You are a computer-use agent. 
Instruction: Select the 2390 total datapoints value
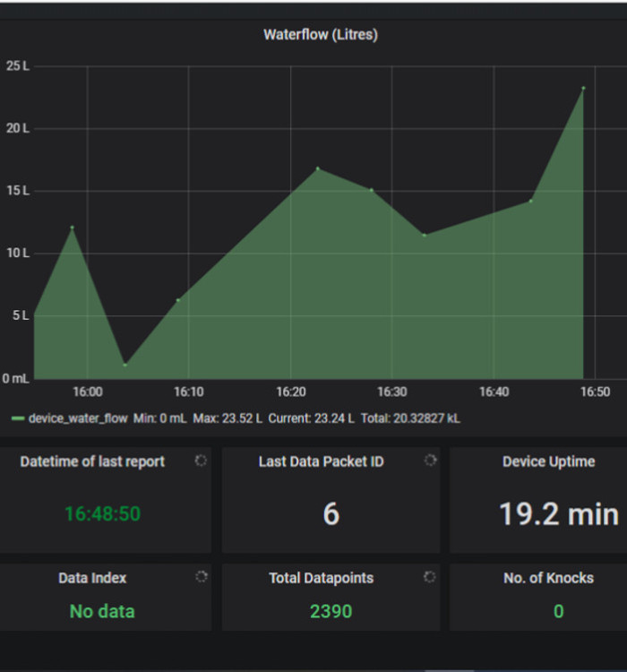click(331, 612)
